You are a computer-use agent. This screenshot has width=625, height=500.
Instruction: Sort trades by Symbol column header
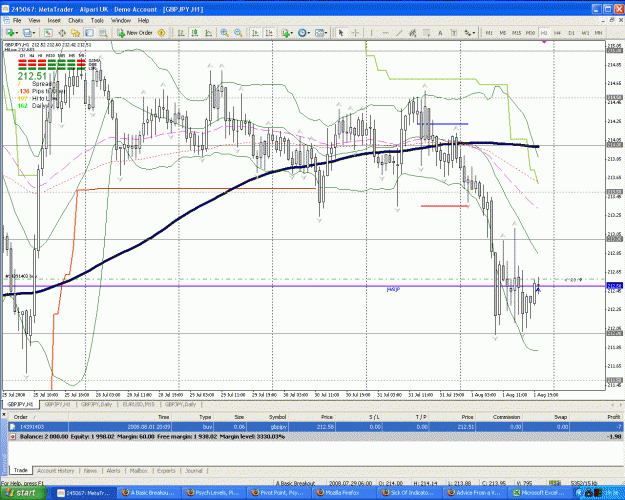pos(277,417)
